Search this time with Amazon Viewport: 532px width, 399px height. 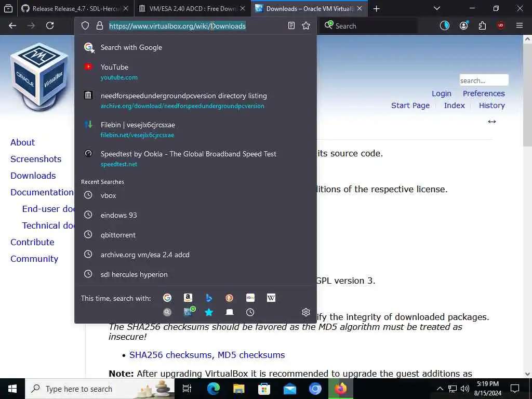coord(188,298)
